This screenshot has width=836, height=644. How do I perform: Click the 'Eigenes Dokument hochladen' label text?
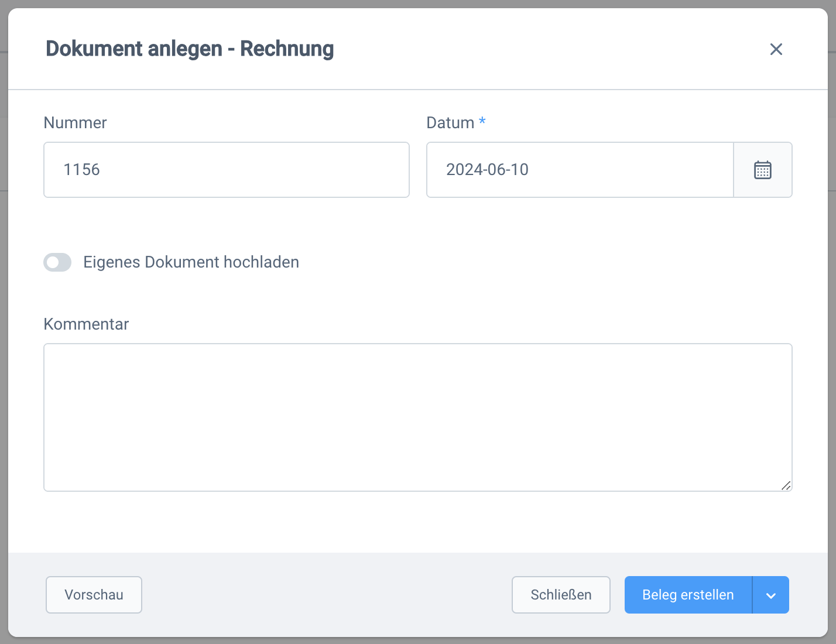(x=191, y=262)
